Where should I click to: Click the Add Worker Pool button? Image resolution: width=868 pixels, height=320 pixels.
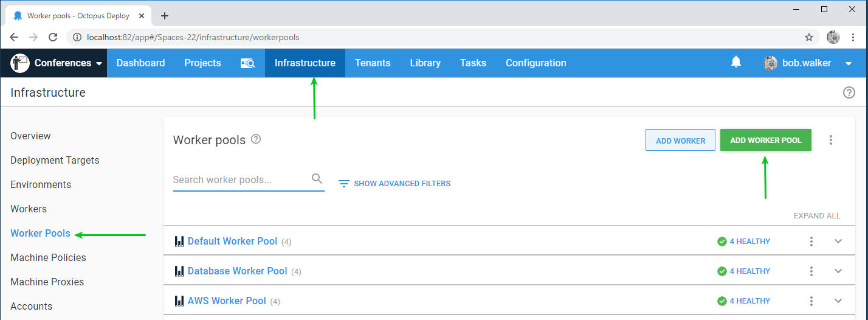pos(765,140)
